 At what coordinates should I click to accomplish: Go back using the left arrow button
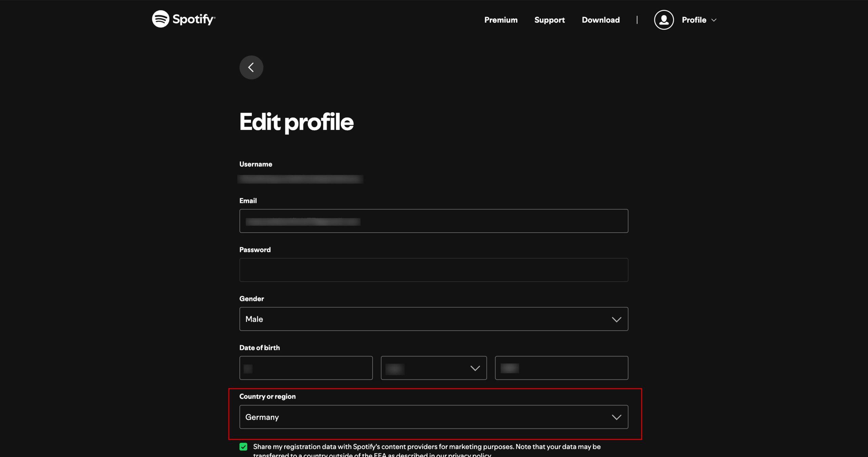pyautogui.click(x=251, y=67)
